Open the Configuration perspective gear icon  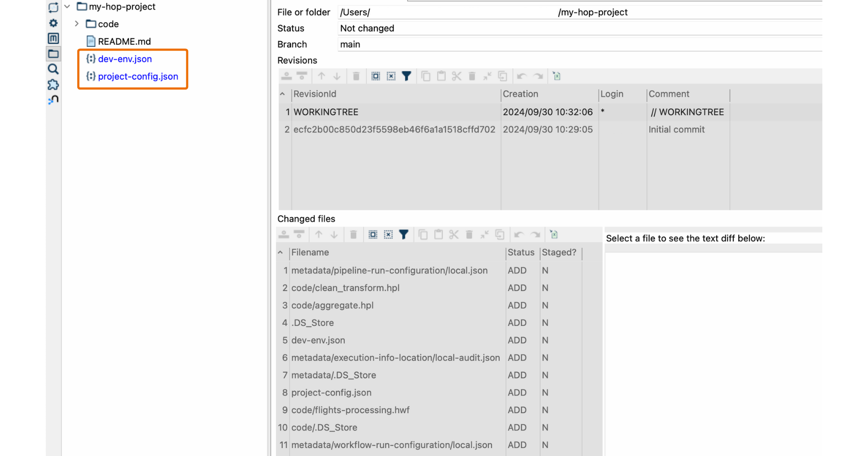click(53, 23)
